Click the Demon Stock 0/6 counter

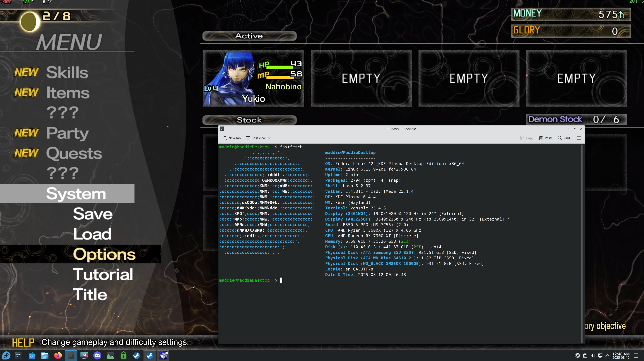coord(576,119)
